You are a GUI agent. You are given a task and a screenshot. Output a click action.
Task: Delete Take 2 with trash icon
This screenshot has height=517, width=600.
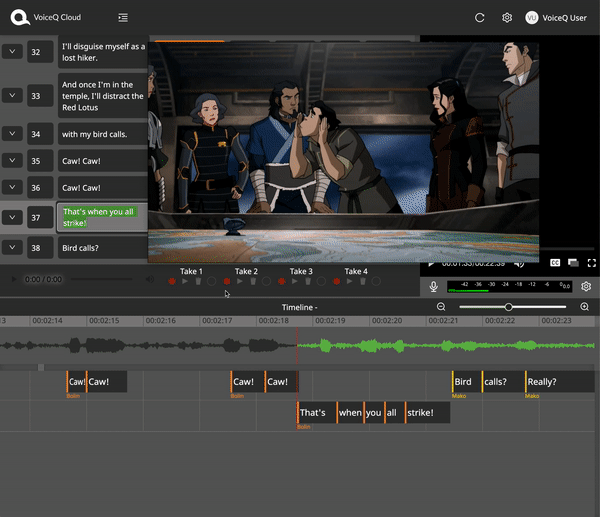point(253,281)
